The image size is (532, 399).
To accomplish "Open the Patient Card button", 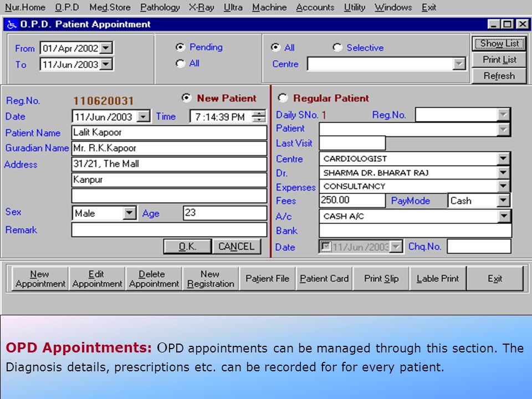I will 324,279.
